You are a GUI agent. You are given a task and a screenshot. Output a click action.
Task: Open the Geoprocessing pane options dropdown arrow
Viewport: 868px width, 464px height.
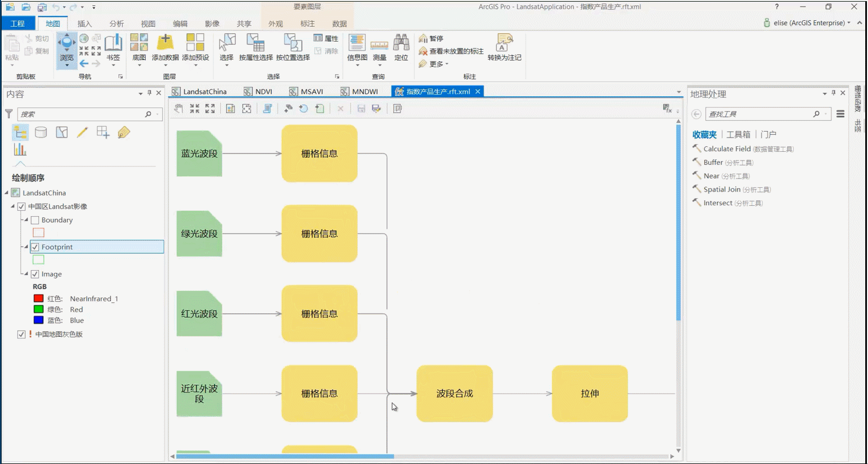tap(824, 94)
